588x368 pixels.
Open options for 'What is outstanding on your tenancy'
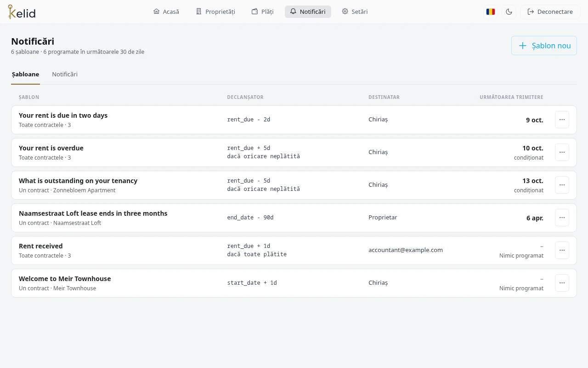tap(562, 185)
